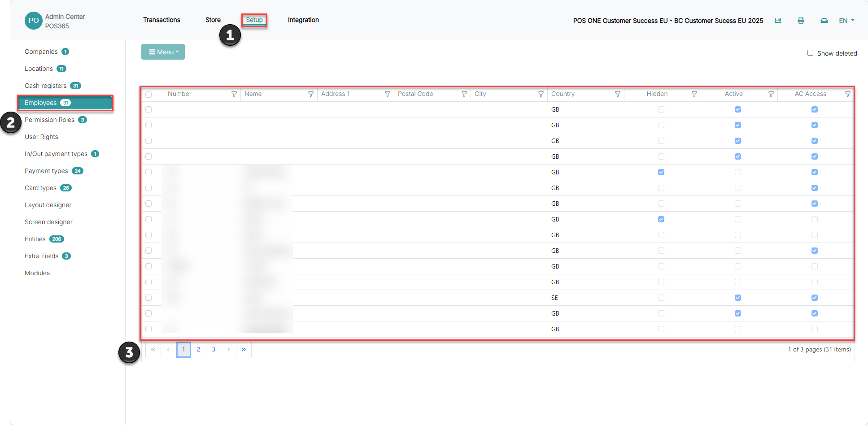This screenshot has width=868, height=425.
Task: Go to previous page arrow
Action: click(168, 350)
